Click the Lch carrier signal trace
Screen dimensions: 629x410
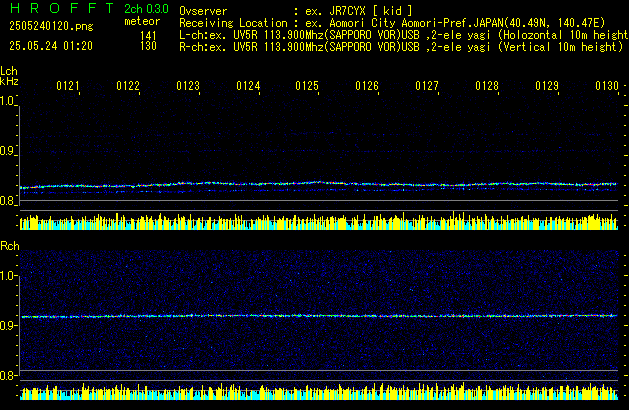point(319,185)
